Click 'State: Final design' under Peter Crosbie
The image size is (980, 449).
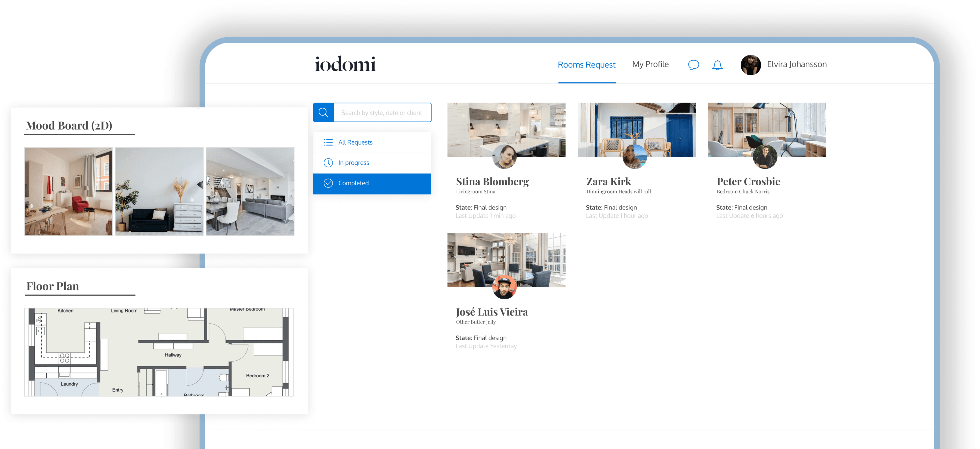click(742, 207)
